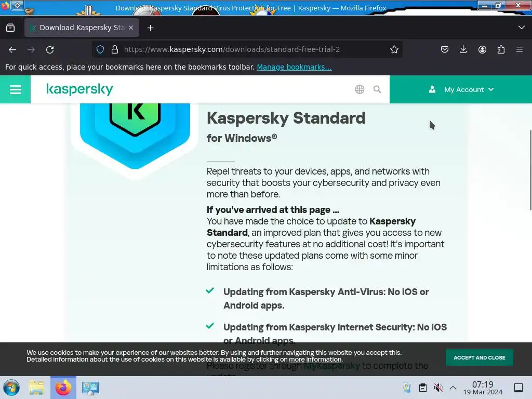532x399 pixels.
Task: Toggle the muted volume tray icon
Action: click(x=438, y=388)
